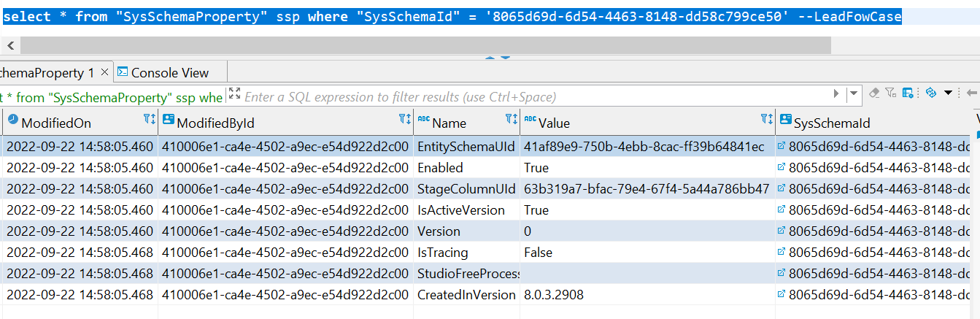Click the left scroll arrow of editor scrollbar
The width and height of the screenshot is (980, 319).
coord(10,45)
